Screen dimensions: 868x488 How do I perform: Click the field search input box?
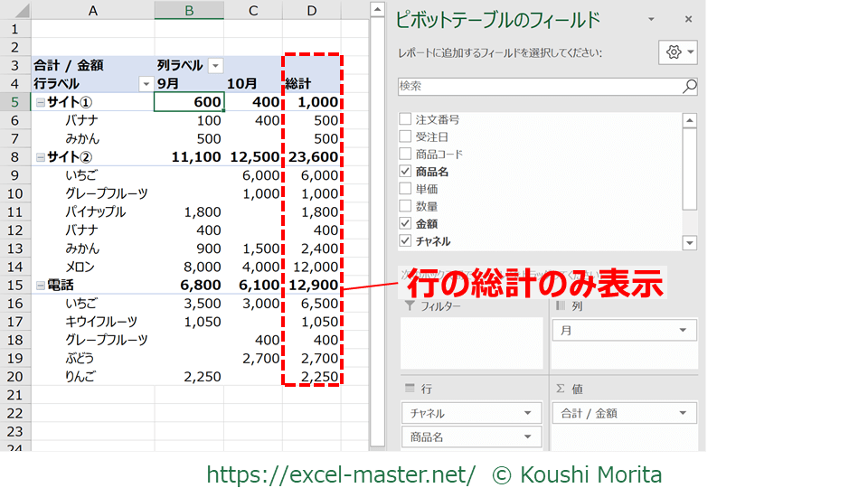pyautogui.click(x=538, y=87)
